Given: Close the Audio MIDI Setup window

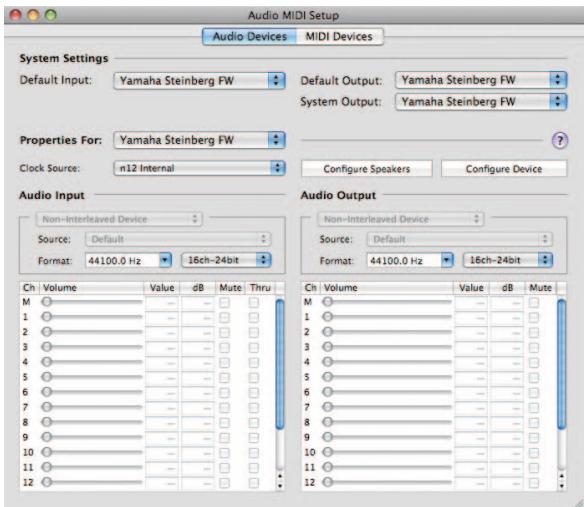Looking at the screenshot, I should click(16, 15).
